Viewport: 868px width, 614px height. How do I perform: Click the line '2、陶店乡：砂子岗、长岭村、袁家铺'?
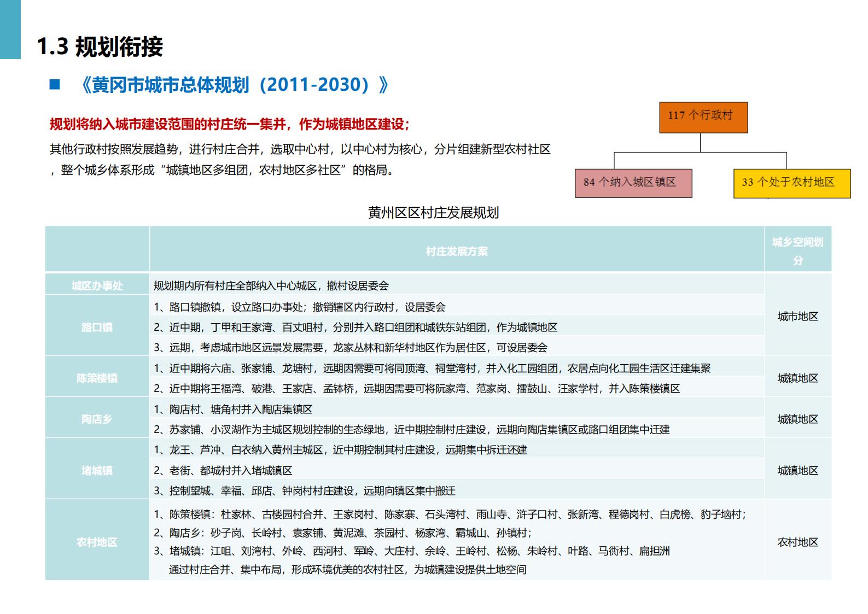click(343, 533)
